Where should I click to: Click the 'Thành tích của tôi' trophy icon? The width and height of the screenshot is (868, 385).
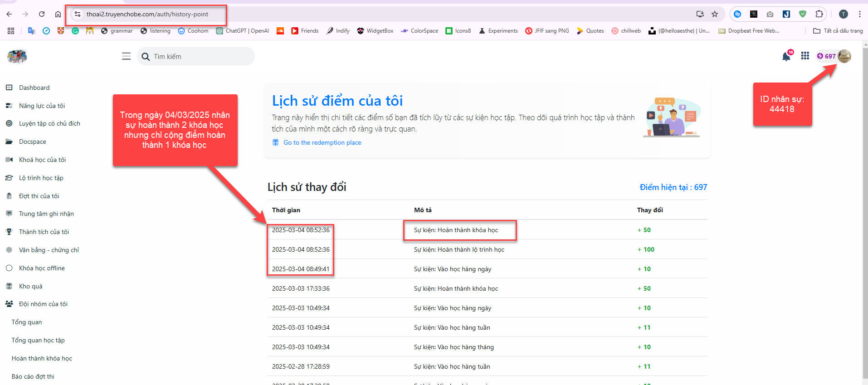tap(9, 232)
